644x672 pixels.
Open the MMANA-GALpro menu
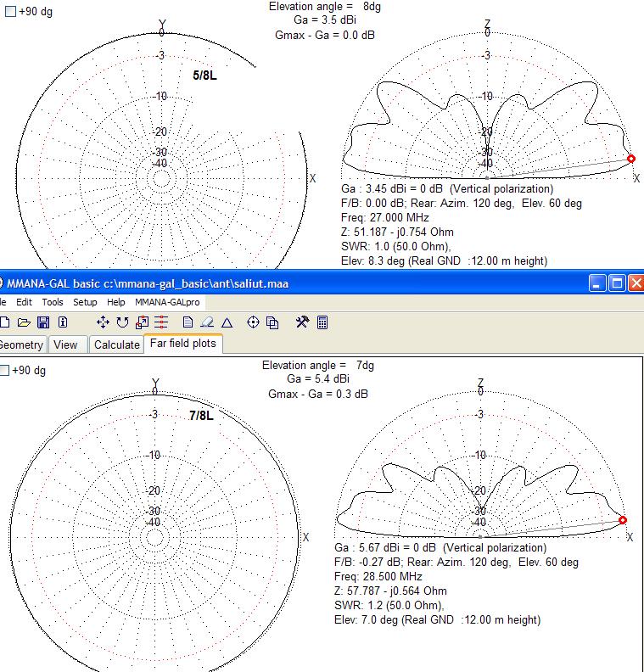tap(167, 302)
